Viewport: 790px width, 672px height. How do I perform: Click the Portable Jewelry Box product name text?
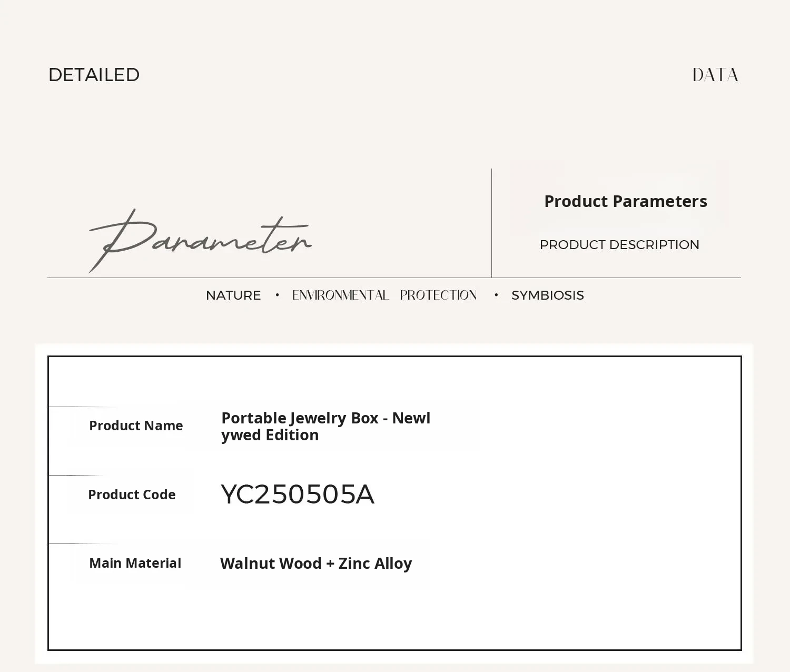tap(325, 426)
